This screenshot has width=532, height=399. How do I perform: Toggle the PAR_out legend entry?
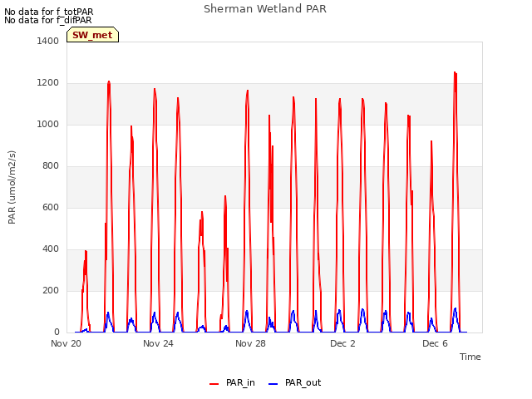[294, 382]
